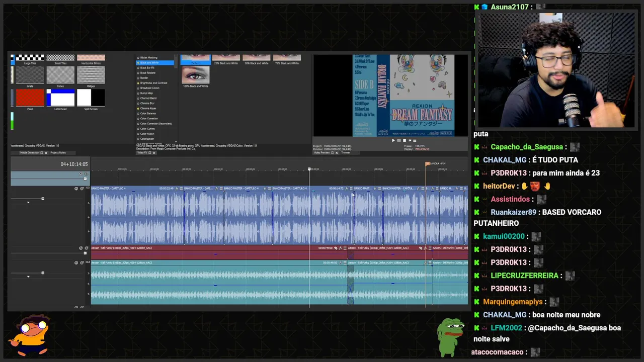Screen dimensions: 644x362
Task: Switch to the Trimmer tab
Action: 346,152
